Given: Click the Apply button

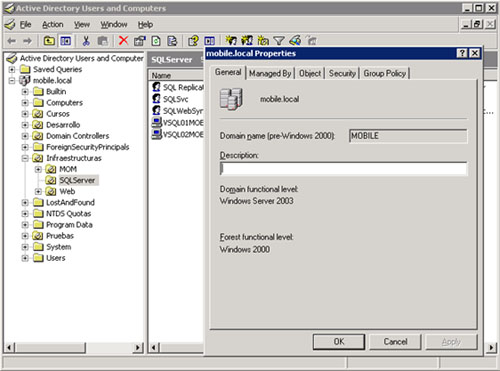Looking at the screenshot, I should (x=451, y=342).
